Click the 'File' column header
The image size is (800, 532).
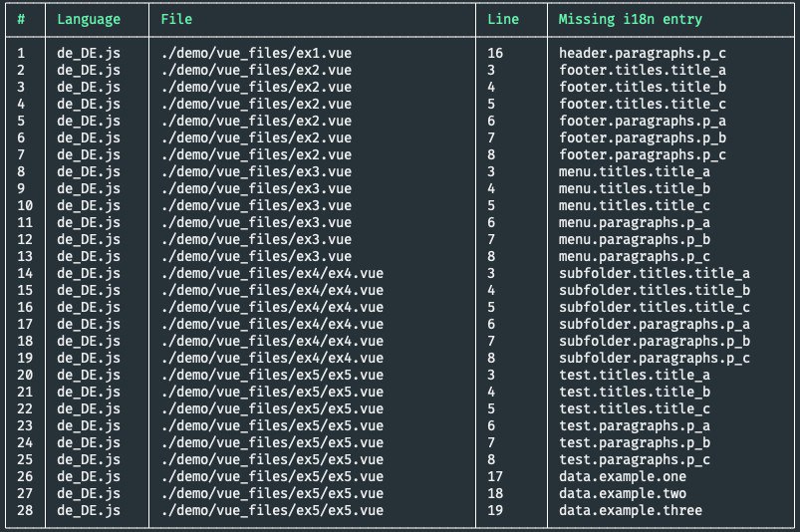click(x=176, y=19)
